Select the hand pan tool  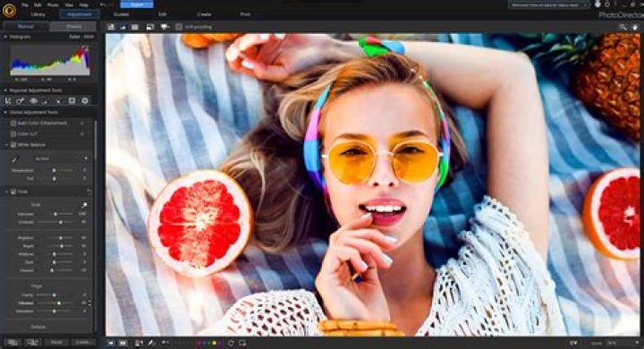pyautogui.click(x=635, y=27)
